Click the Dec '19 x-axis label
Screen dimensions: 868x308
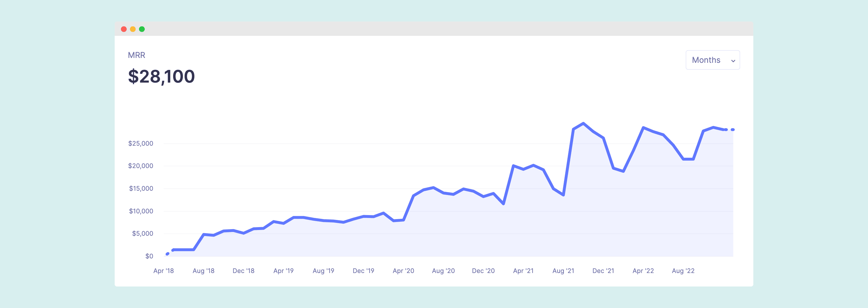coord(363,271)
